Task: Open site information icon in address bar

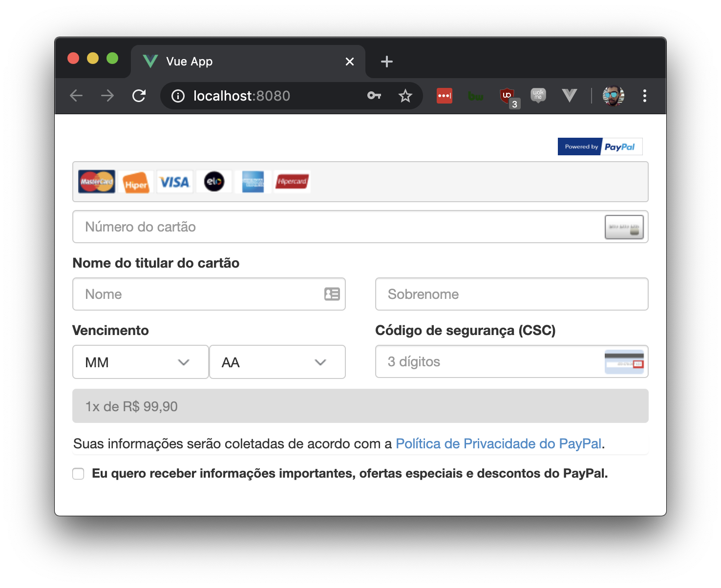Action: [x=178, y=96]
